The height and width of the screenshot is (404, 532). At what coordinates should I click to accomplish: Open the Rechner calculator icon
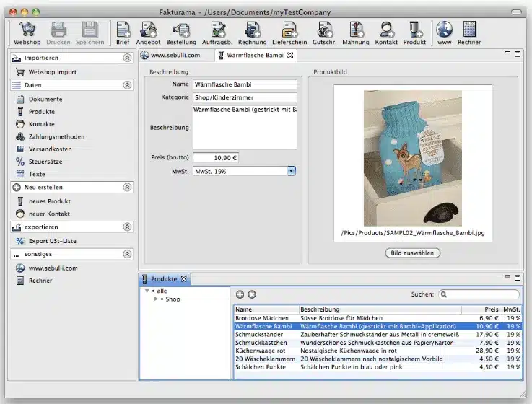469,33
